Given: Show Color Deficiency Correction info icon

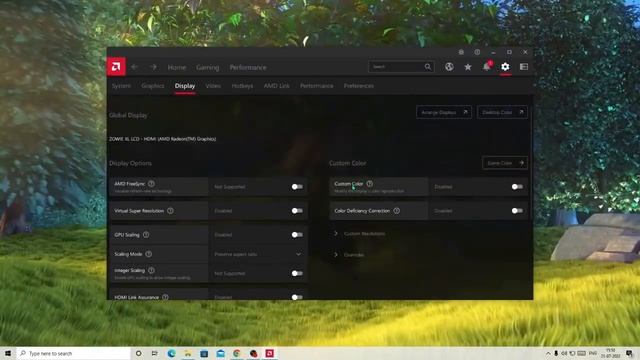Looking at the screenshot, I should pos(397,211).
